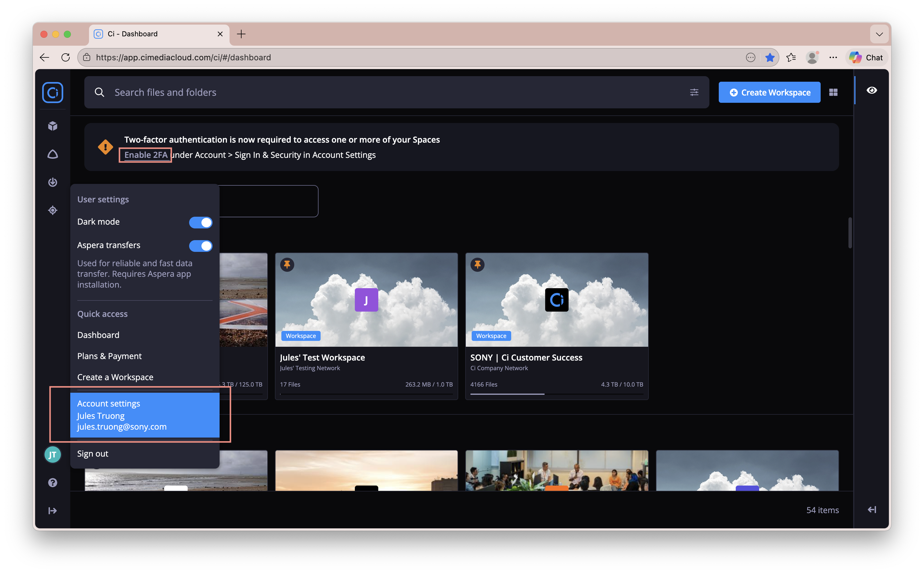Click "17 Files" count

click(290, 384)
